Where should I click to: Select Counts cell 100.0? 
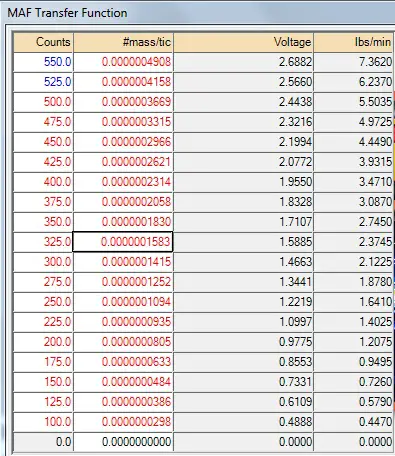43,422
